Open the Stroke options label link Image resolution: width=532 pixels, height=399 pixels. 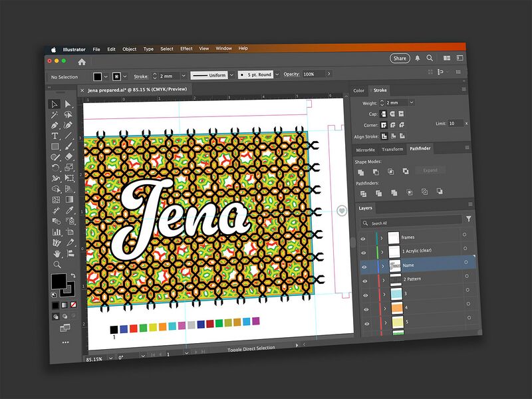[x=141, y=76]
